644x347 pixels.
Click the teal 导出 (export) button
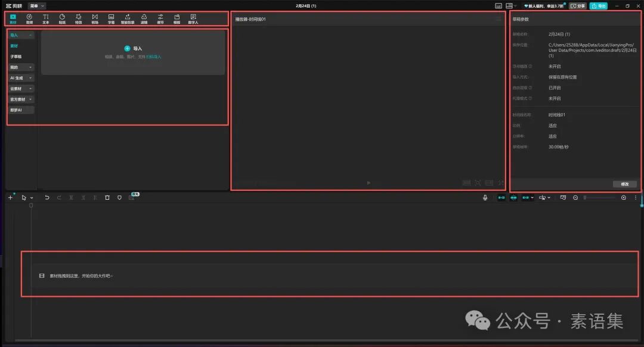click(599, 6)
